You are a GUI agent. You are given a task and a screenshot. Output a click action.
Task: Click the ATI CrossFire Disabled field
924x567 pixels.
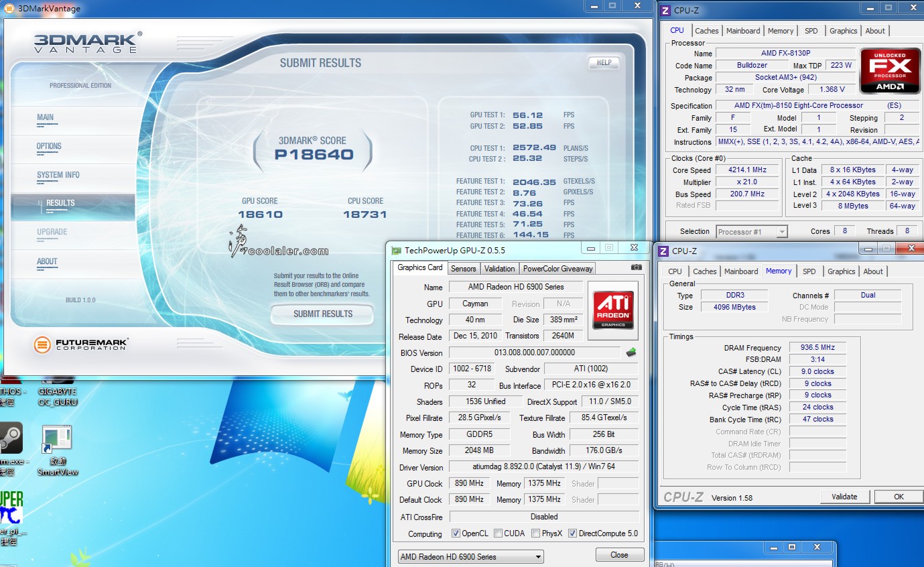click(543, 517)
